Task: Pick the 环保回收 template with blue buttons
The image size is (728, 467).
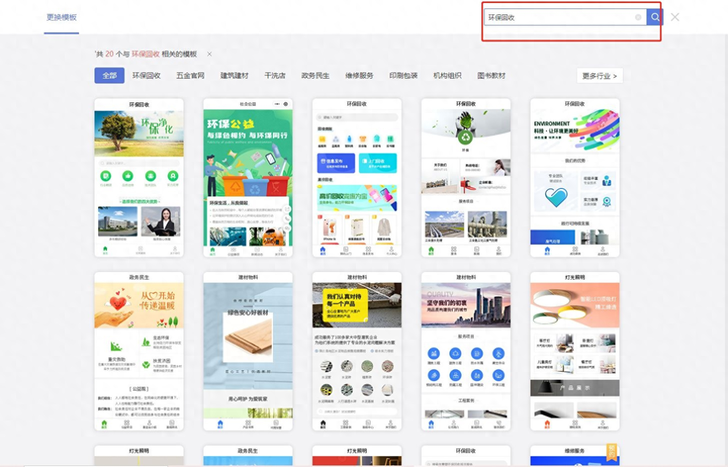Action: [x=357, y=178]
